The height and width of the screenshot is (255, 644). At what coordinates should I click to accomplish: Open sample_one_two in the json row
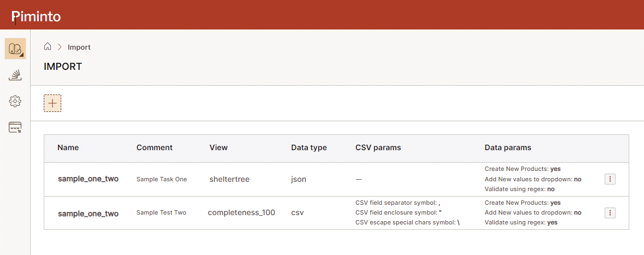coord(88,179)
